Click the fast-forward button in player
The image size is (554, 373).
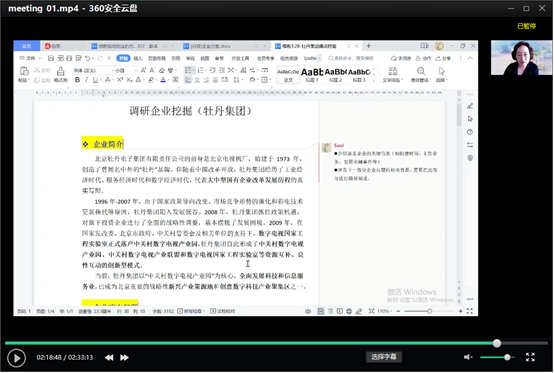(x=124, y=358)
